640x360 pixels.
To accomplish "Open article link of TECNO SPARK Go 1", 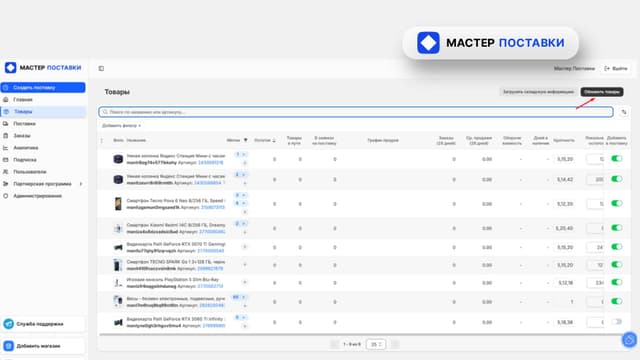I will click(x=210, y=269).
